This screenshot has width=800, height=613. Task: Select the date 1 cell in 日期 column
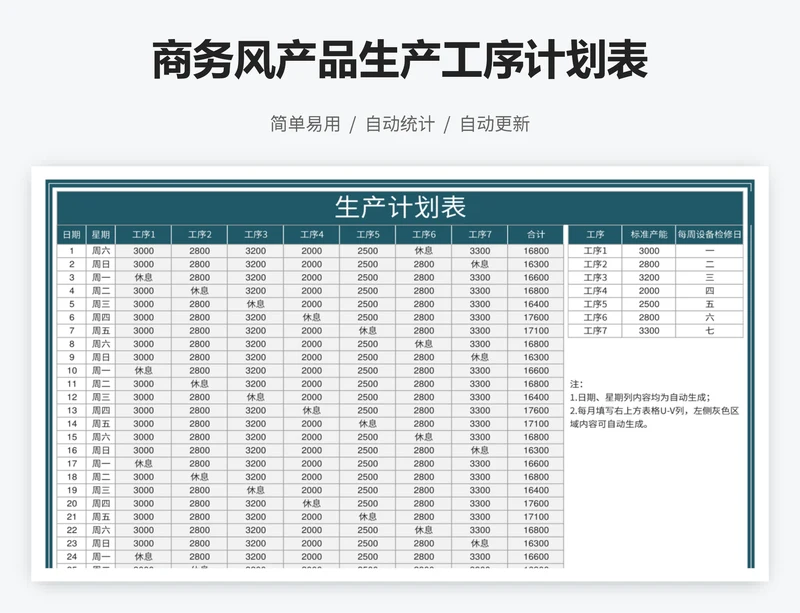(x=71, y=251)
